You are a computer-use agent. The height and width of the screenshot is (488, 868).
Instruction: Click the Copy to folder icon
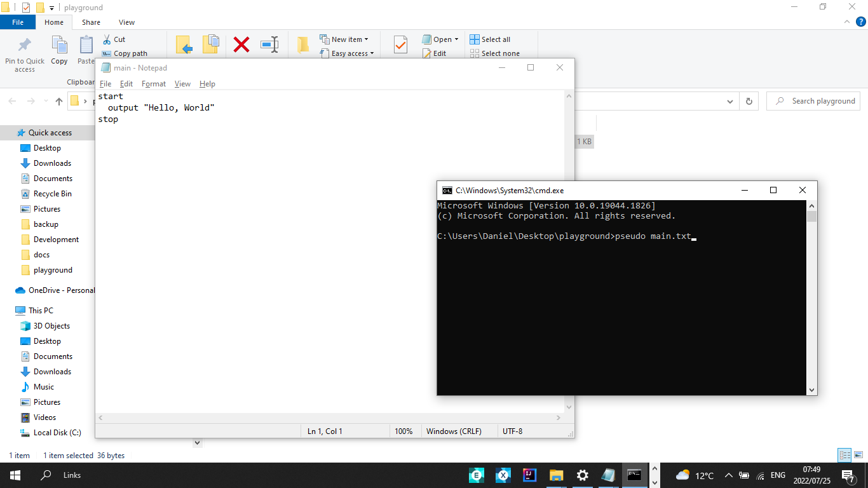click(211, 44)
